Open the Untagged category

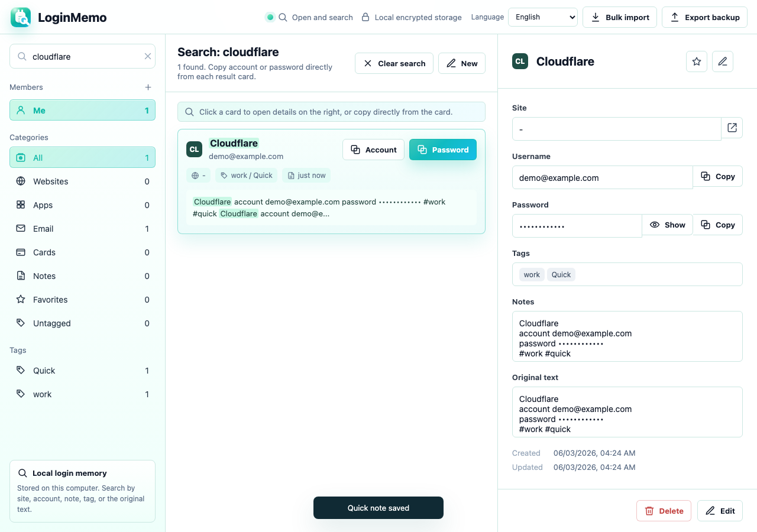pyautogui.click(x=82, y=323)
